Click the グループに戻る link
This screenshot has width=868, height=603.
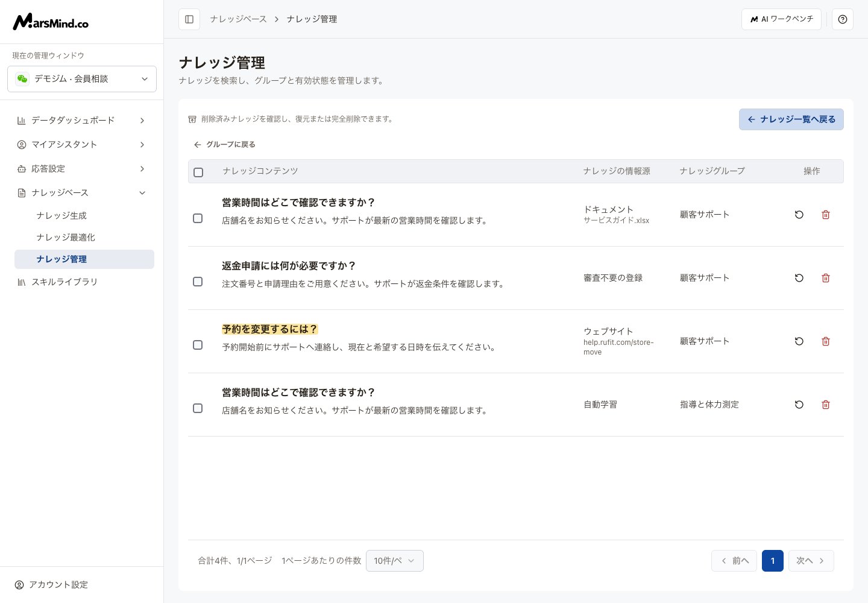tap(224, 145)
